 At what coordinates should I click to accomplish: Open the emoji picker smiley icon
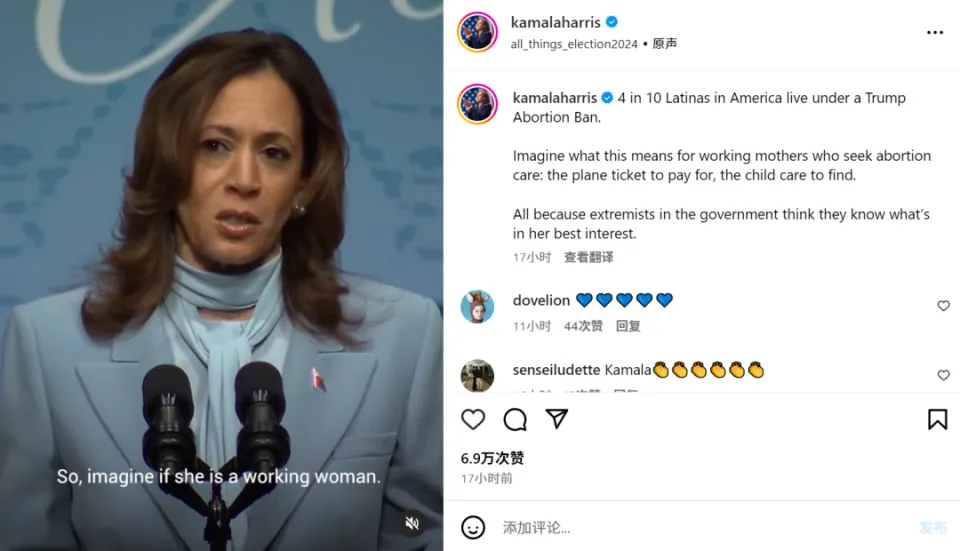click(473, 527)
